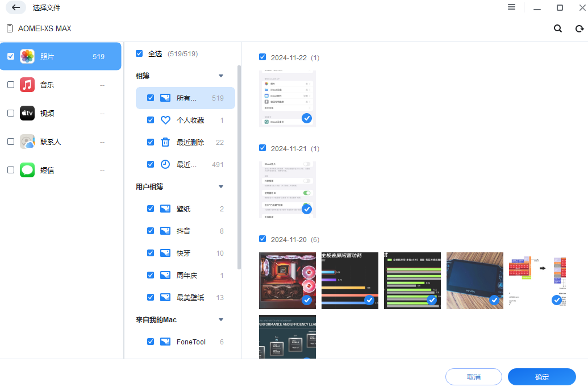Click the graphics card photo thumbnail under 2024-11-20
Image resolution: width=588 pixels, height=391 pixels.
pyautogui.click(x=287, y=280)
